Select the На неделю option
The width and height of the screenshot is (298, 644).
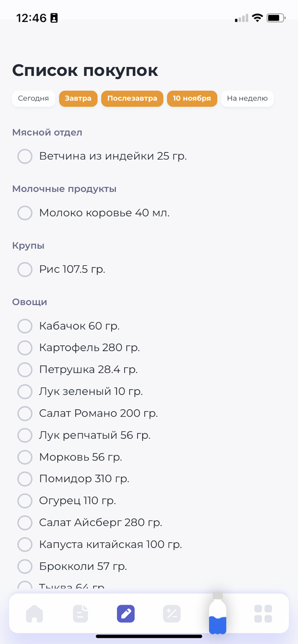click(247, 98)
